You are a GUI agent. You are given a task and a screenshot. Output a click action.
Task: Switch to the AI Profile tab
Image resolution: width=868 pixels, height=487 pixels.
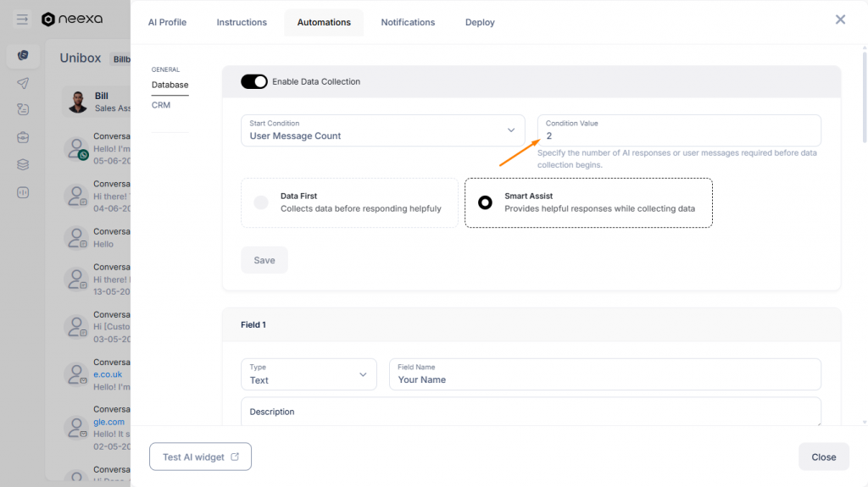(x=167, y=22)
